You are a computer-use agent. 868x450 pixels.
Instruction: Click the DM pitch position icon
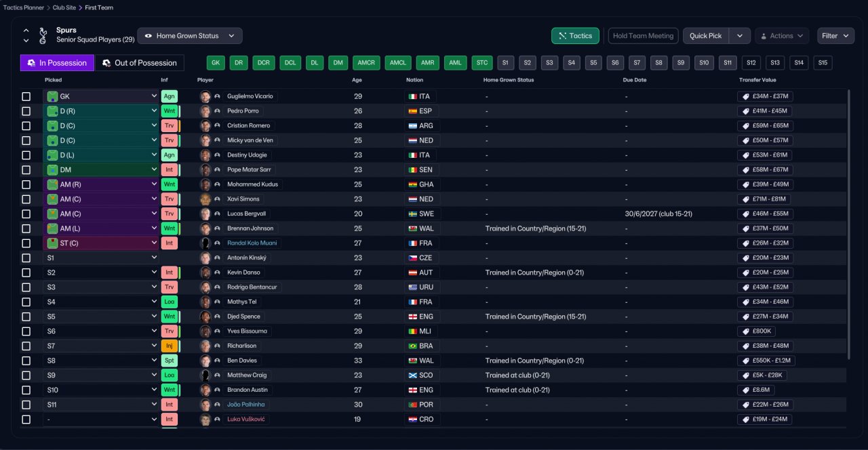[x=52, y=170]
